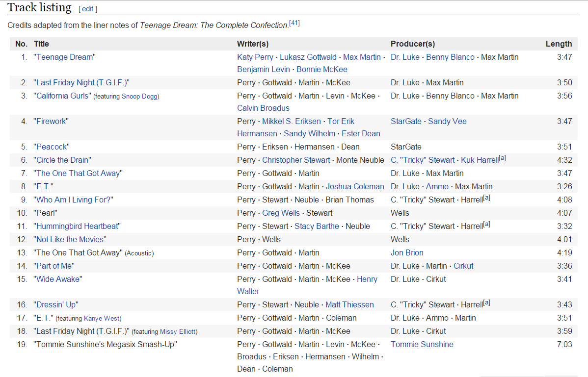Select the "Monte Neuble" writer text
Screen dimensions: 588x377
point(360,160)
